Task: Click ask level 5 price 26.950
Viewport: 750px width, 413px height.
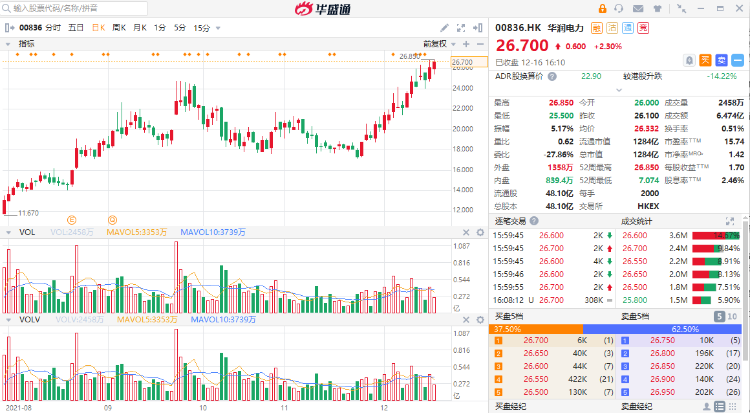Action: [x=662, y=392]
